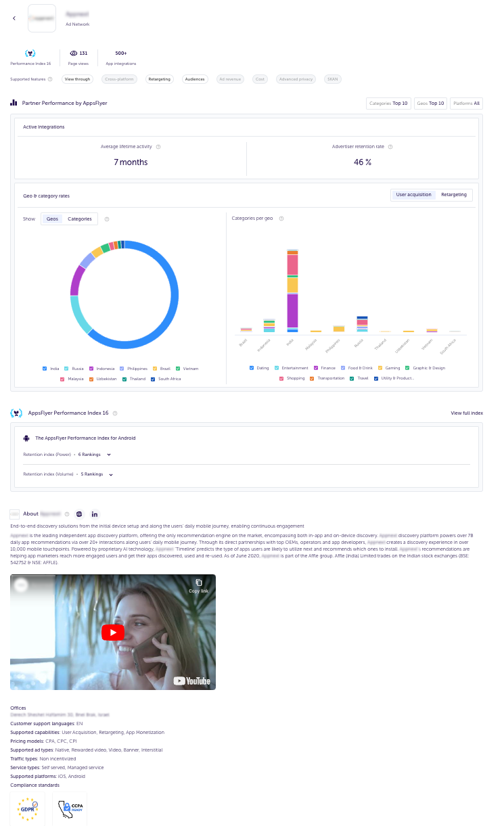This screenshot has height=826, width=504.
Task: Click help icon next to Average lifetime activity
Action: pos(158,147)
